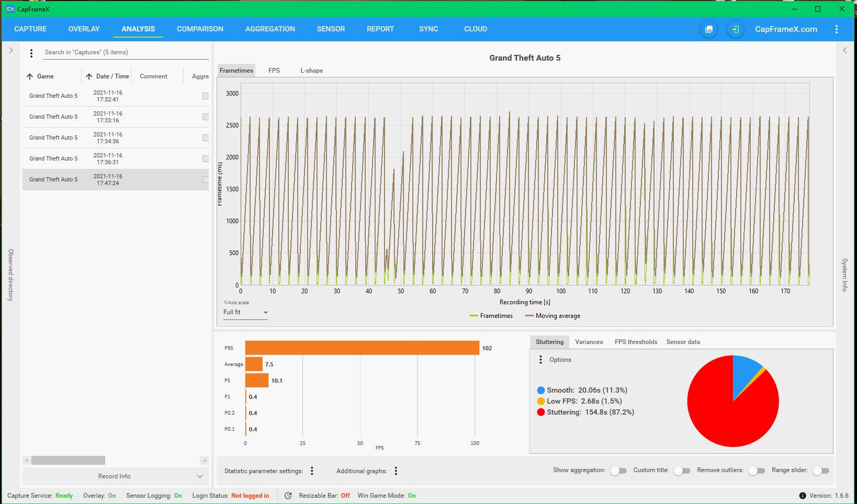Switch to the FPS graph tab
This screenshot has width=857, height=504.
tap(274, 71)
